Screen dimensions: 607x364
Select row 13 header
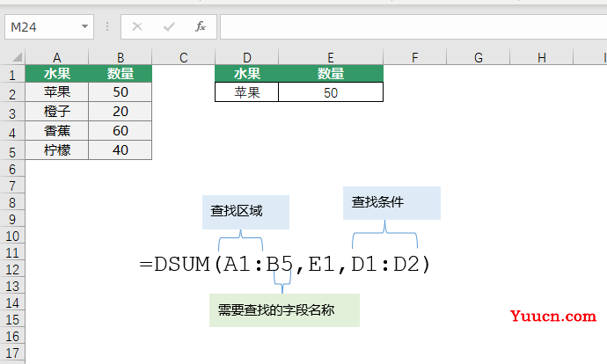tap(12, 286)
